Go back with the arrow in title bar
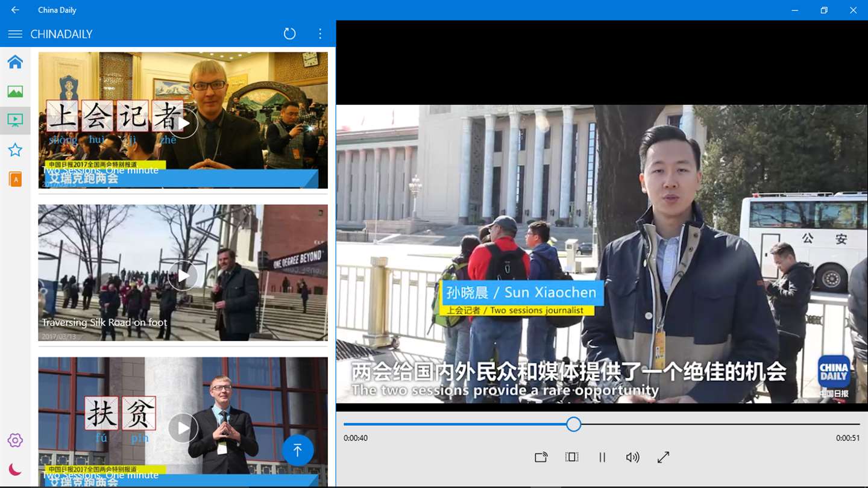The image size is (868, 488). [x=15, y=10]
